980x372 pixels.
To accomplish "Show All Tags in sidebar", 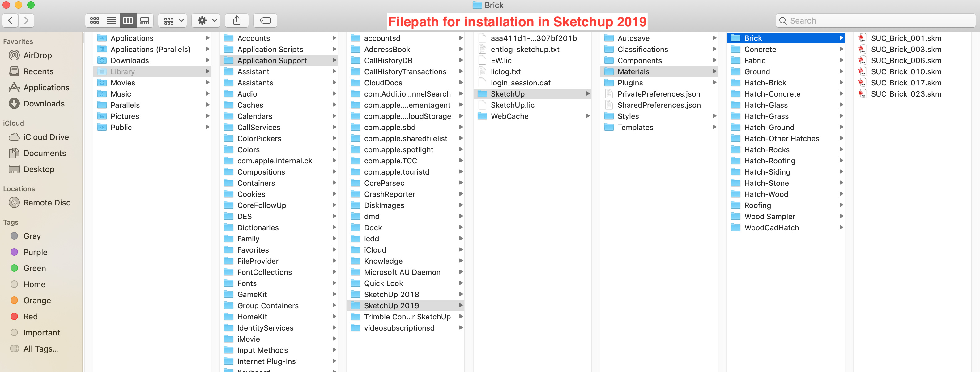I will 41,349.
